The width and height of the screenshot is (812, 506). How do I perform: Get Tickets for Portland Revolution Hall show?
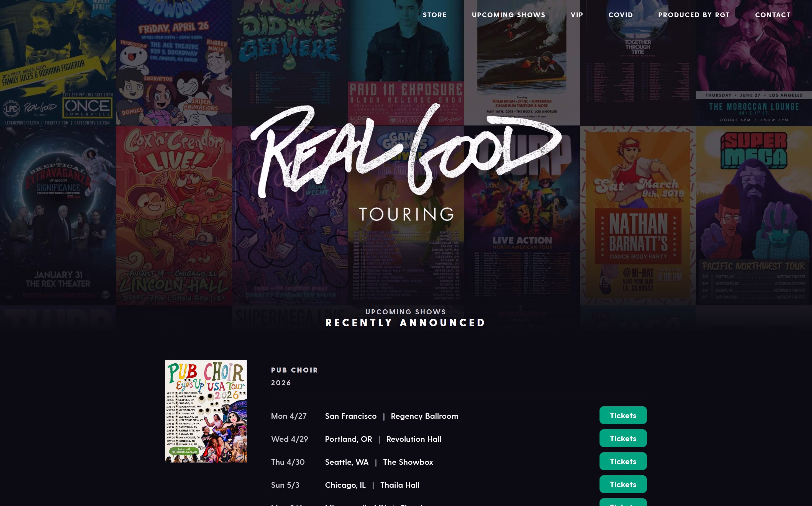click(623, 438)
